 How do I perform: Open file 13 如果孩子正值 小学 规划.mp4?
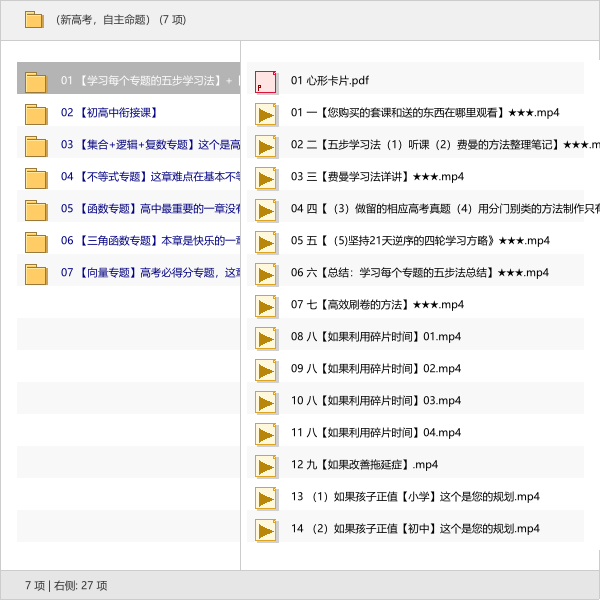pos(415,496)
